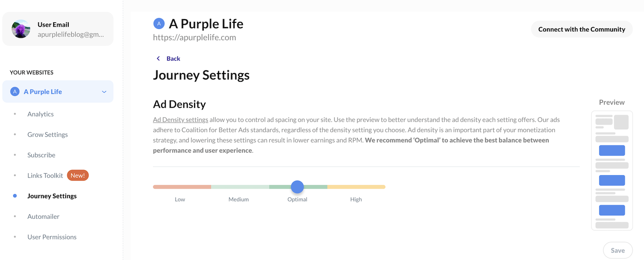
Task: Click the Journey Settings active bullet dot
Action: [15, 196]
